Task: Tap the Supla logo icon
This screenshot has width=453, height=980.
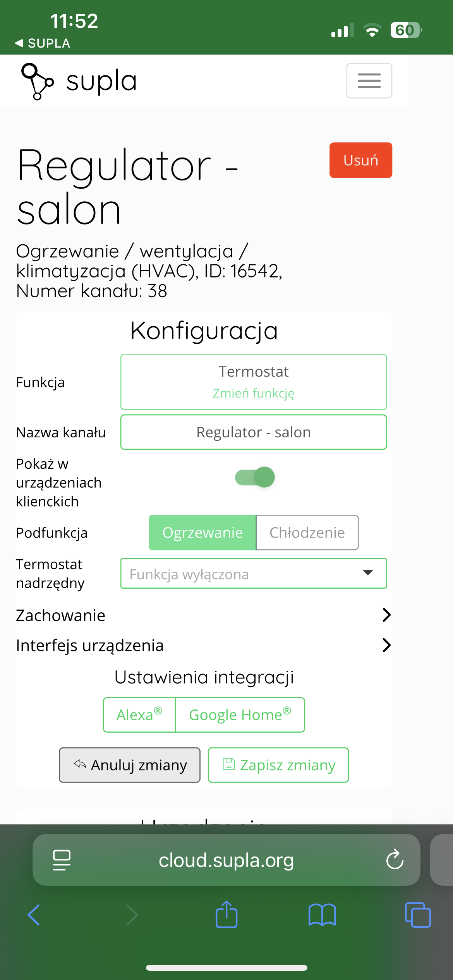Action: coord(37,81)
